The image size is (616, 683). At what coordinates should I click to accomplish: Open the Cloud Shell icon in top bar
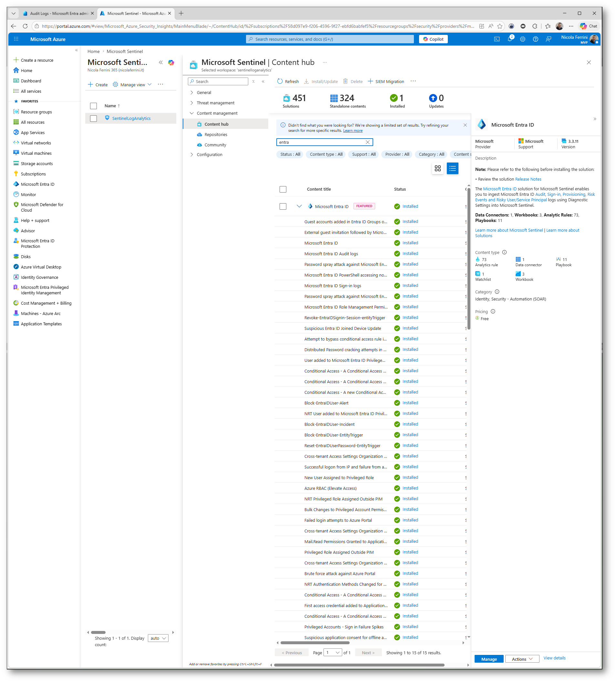pyautogui.click(x=497, y=39)
